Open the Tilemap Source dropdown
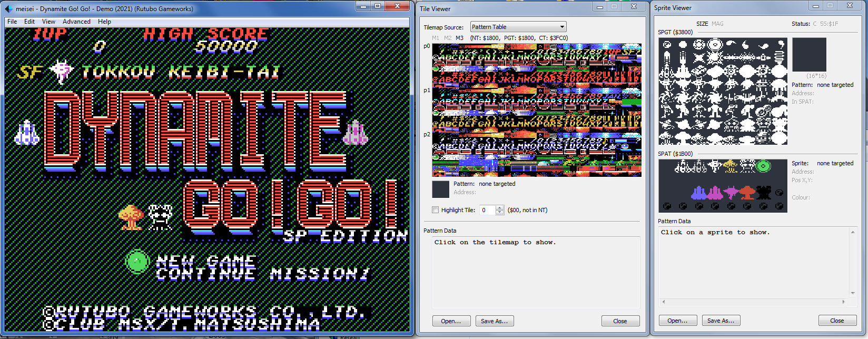This screenshot has height=339, width=868. coord(518,27)
